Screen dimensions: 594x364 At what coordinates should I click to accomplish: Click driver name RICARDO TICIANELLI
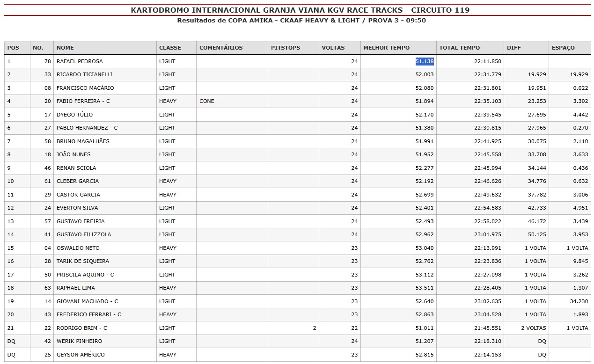[x=84, y=74]
